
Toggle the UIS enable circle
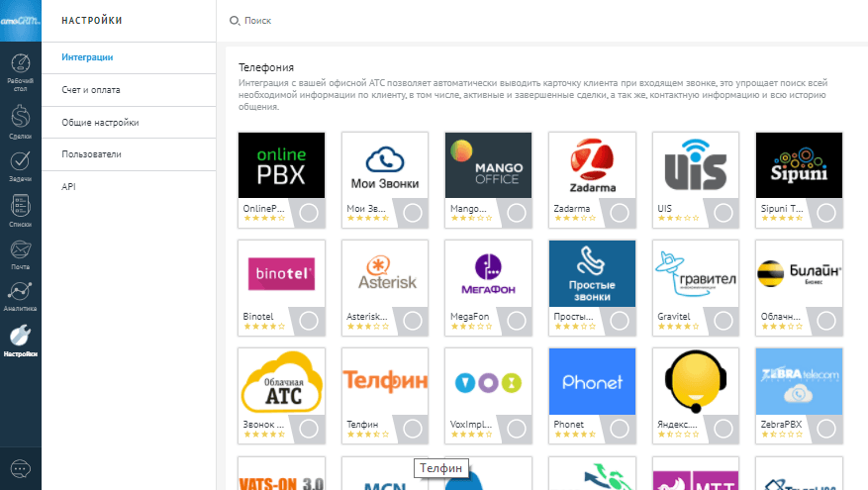[x=723, y=213]
